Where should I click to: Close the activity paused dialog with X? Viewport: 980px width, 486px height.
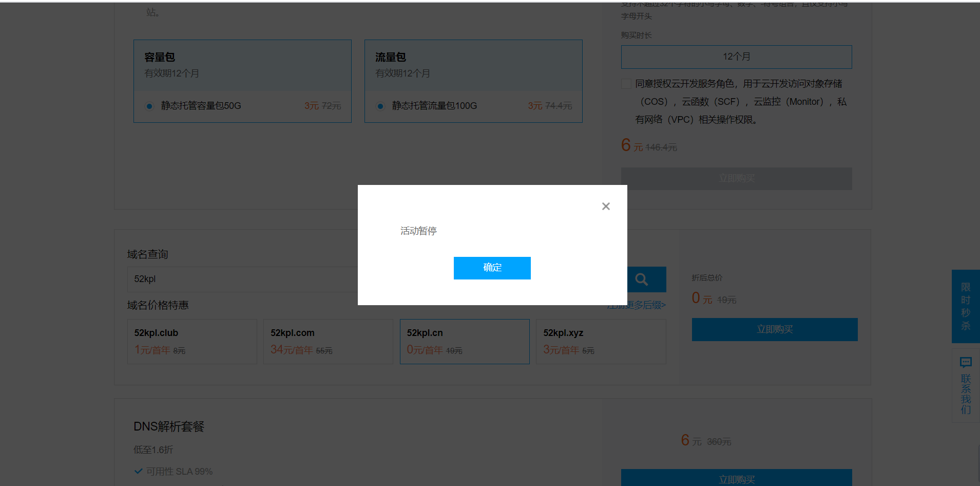coord(606,206)
